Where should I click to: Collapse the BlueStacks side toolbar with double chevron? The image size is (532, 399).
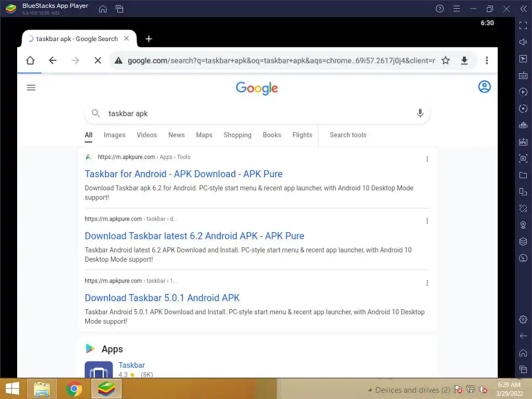tap(523, 9)
